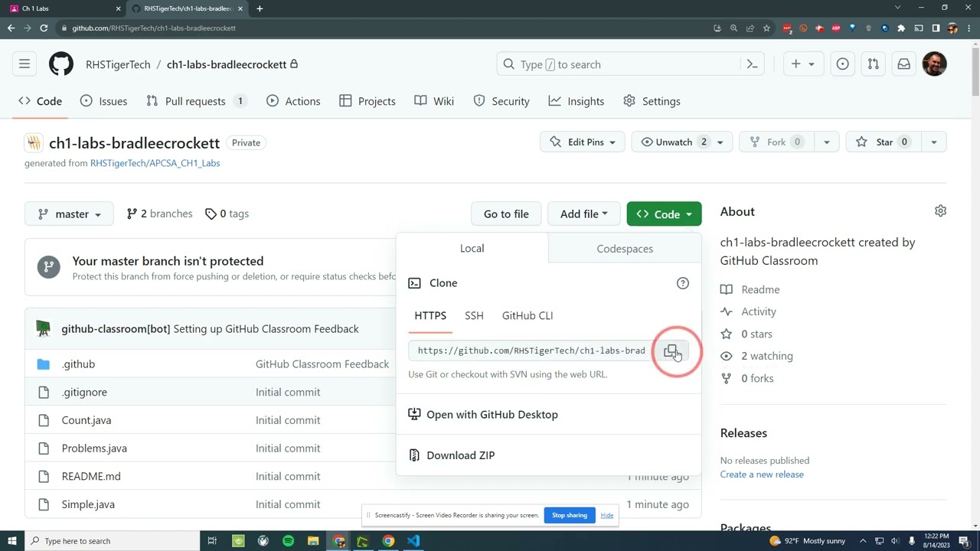Image resolution: width=980 pixels, height=551 pixels.
Task: Open the Windows Start menu
Action: [x=11, y=541]
